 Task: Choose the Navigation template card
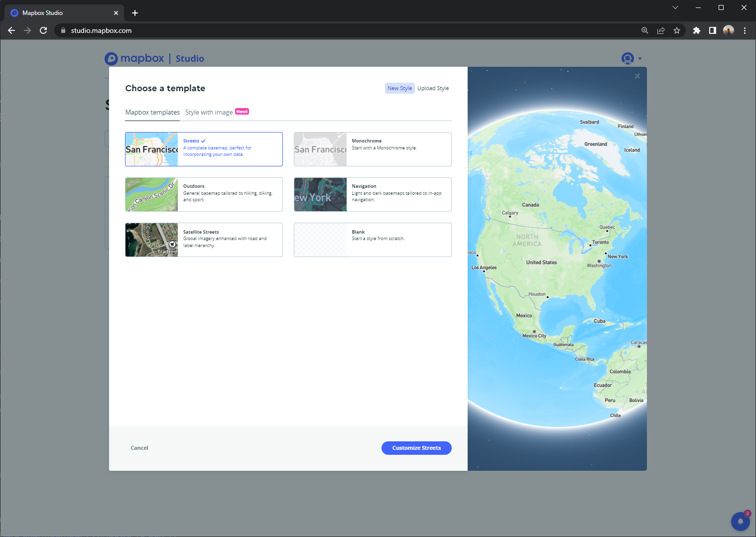click(373, 194)
